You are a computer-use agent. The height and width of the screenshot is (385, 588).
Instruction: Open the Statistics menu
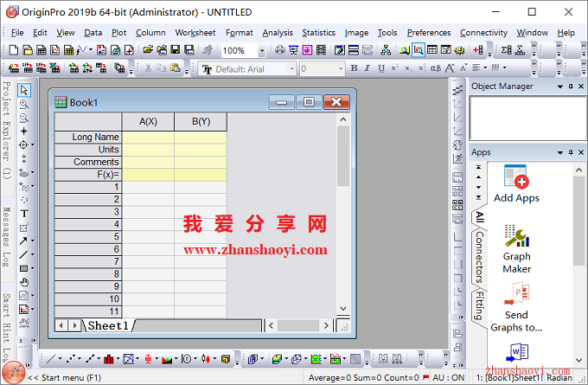(x=319, y=33)
